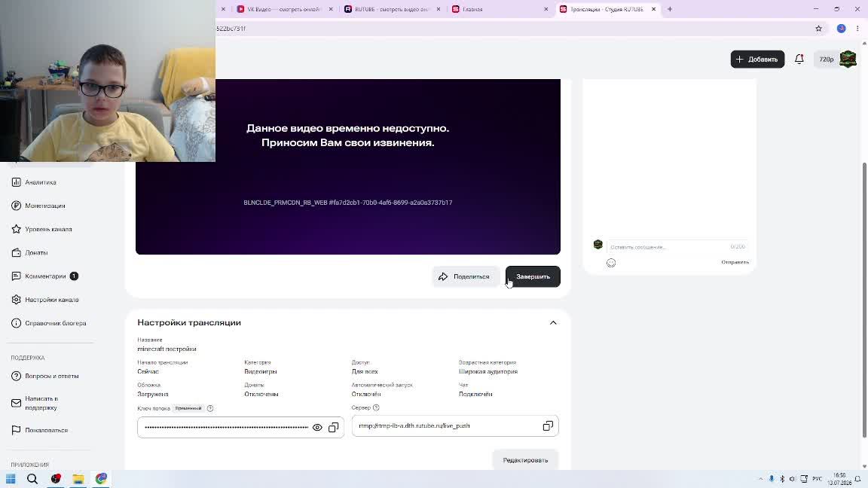
Task: Click the Chrome taskbar icon
Action: coord(101,479)
